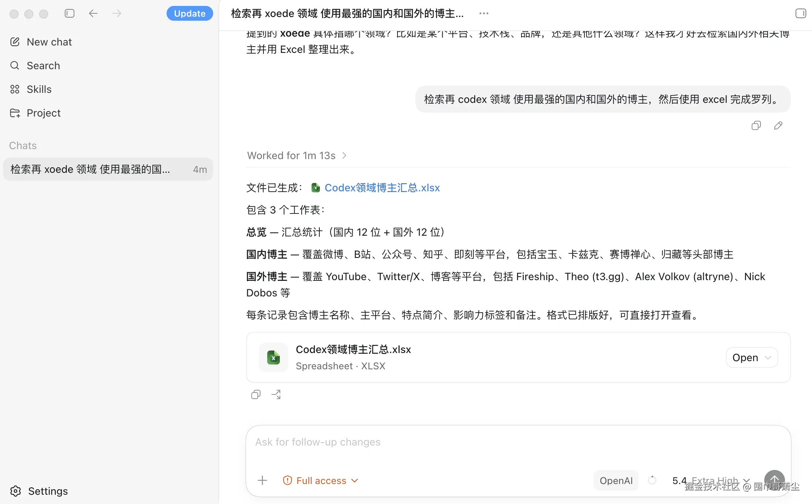The width and height of the screenshot is (812, 504).
Task: Edit the user message with pencil icon
Action: coord(778,125)
